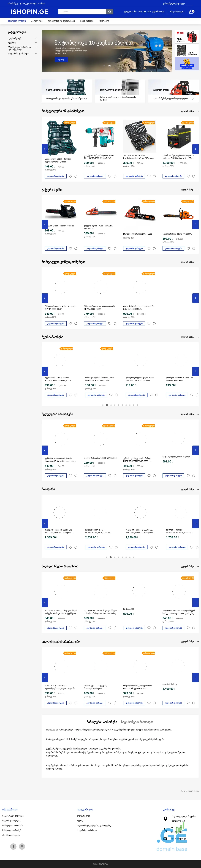Open the Facebook page from footer
The width and height of the screenshot is (201, 868).
click(13, 846)
